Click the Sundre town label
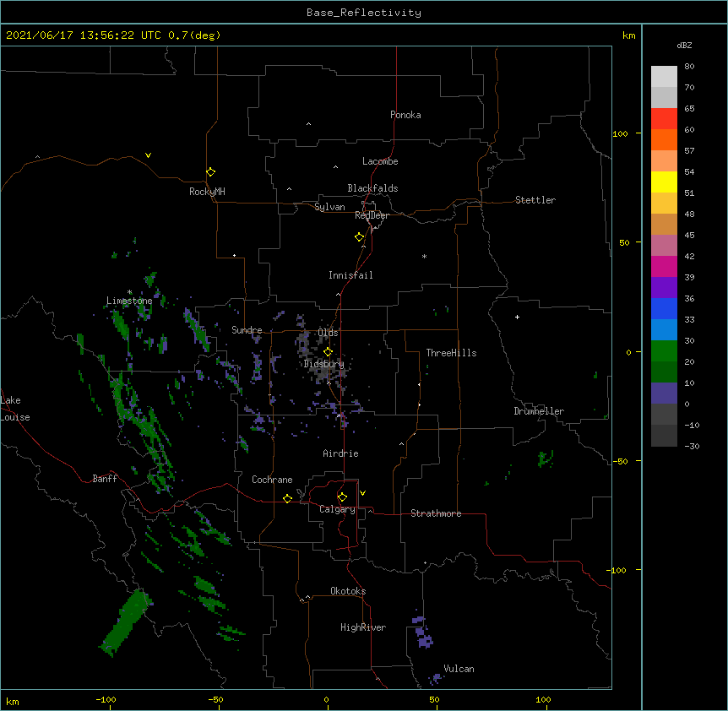The height and width of the screenshot is (711, 728). 247,330
